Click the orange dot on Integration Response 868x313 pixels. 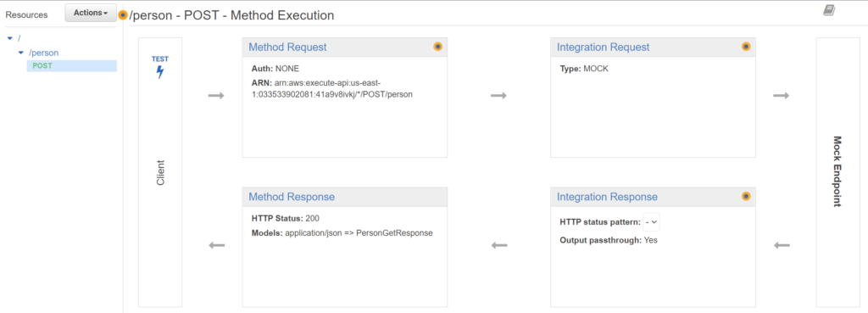(x=746, y=196)
